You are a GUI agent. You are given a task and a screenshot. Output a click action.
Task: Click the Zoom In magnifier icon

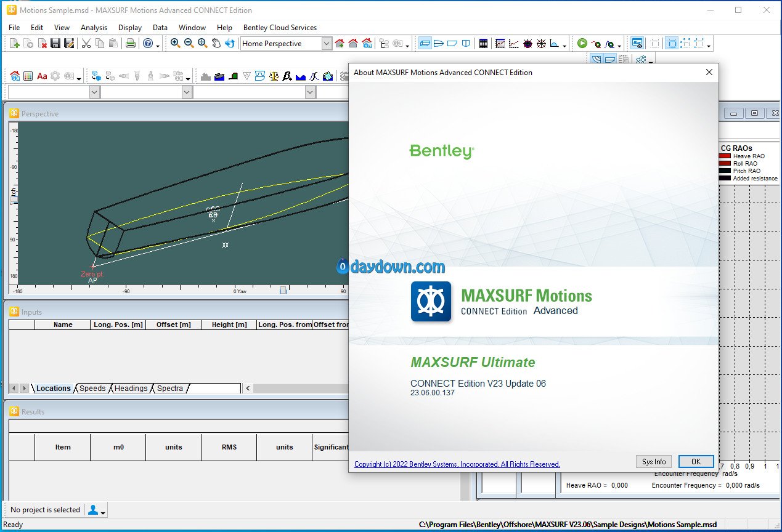tap(175, 43)
